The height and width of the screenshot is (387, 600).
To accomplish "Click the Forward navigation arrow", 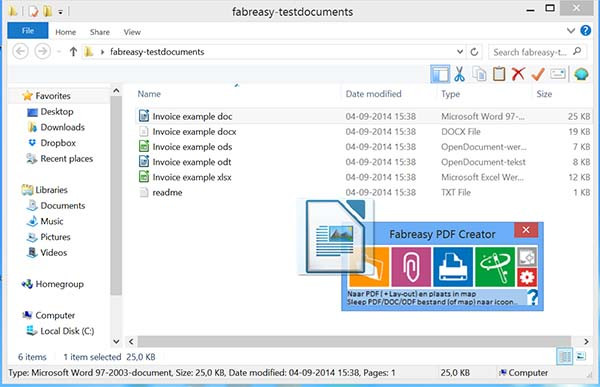I will tap(42, 51).
